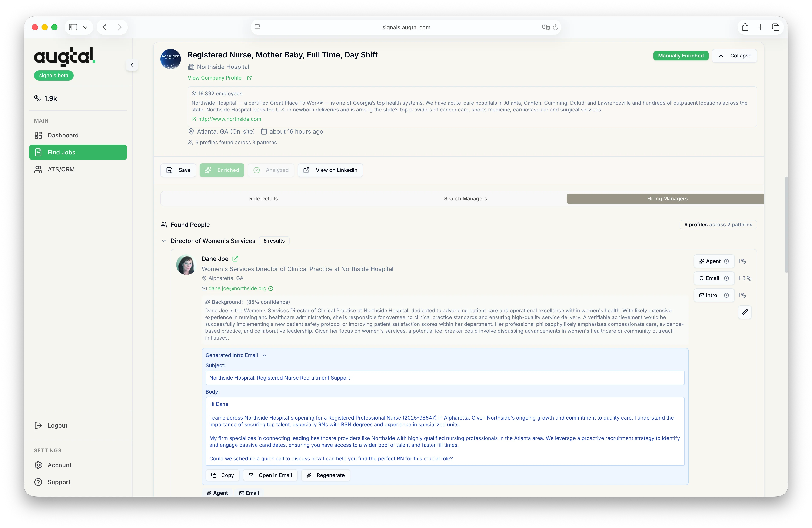Click the share icon in the browser toolbar
The image size is (812, 528).
pyautogui.click(x=745, y=27)
